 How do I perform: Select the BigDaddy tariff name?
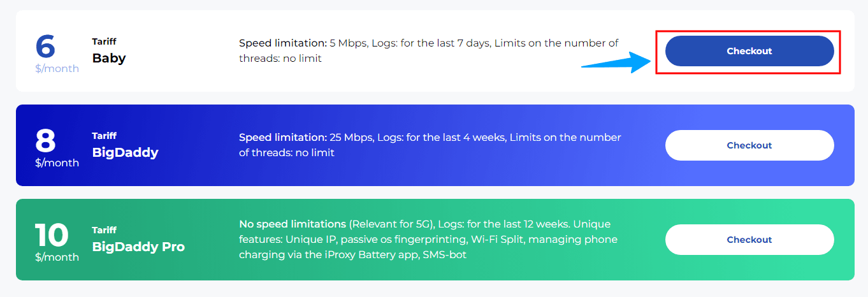click(x=125, y=152)
